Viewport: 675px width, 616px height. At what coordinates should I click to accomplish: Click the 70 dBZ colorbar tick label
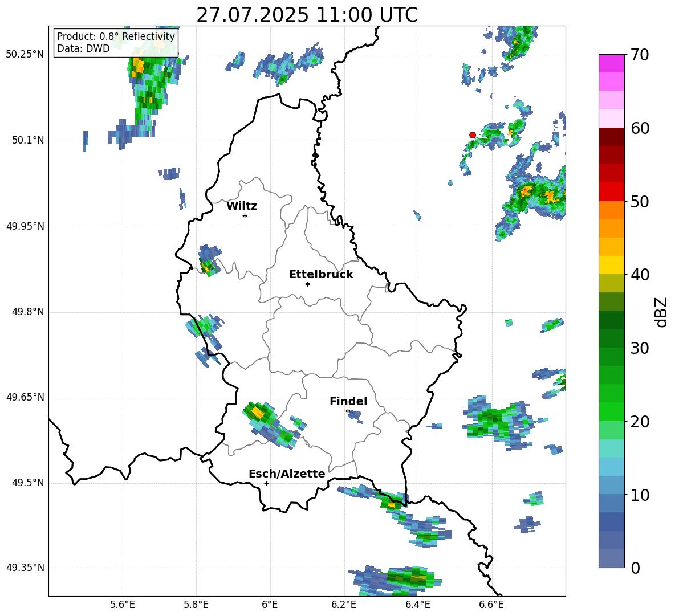pos(640,55)
